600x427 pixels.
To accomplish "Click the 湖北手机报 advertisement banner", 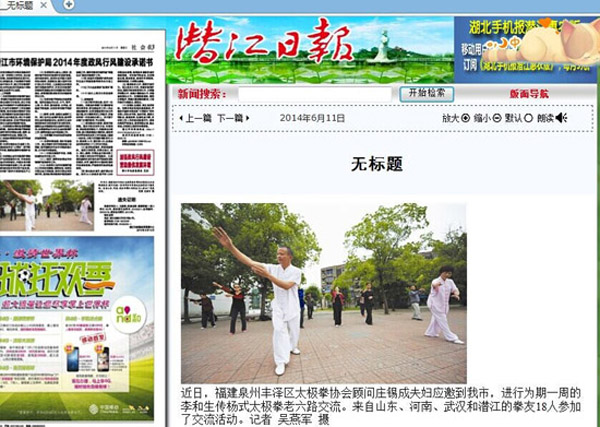I will (x=526, y=47).
